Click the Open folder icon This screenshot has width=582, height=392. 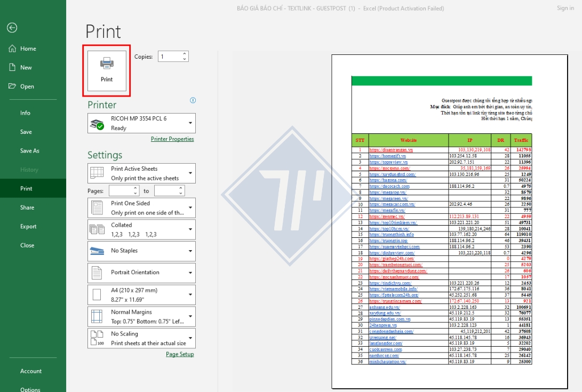12,86
